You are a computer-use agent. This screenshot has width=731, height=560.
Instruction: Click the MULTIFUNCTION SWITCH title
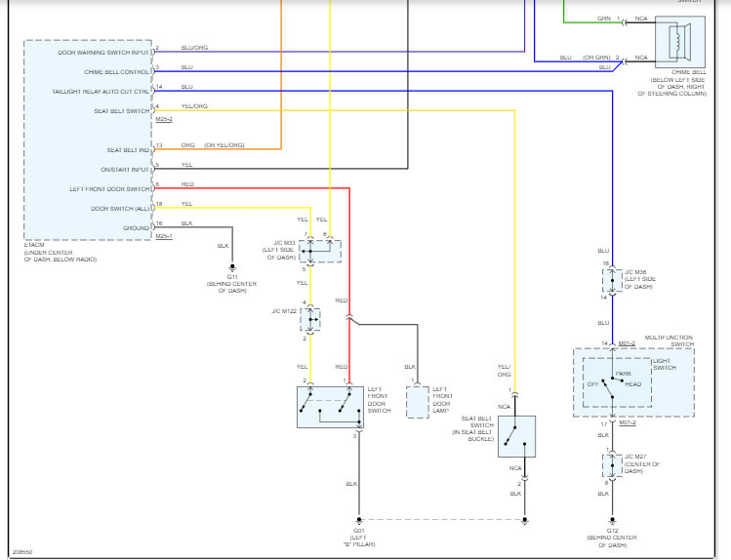(670, 340)
